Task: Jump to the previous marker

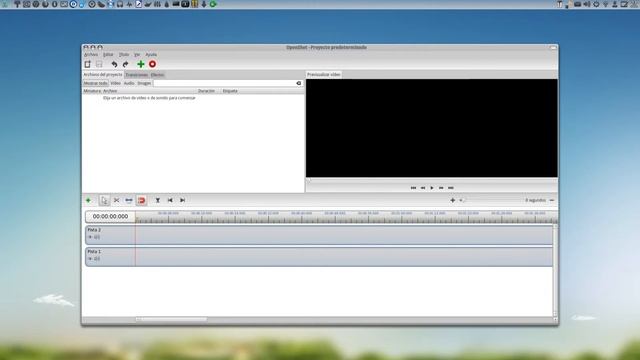Action: coord(170,200)
